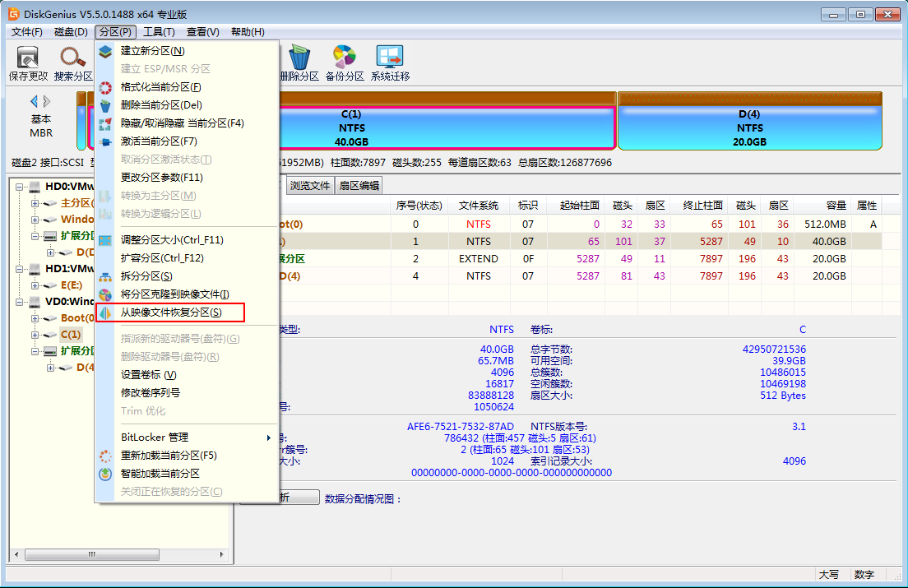The height and width of the screenshot is (588, 908).
Task: Switch to the 浏览文件 tab
Action: pyautogui.click(x=309, y=186)
